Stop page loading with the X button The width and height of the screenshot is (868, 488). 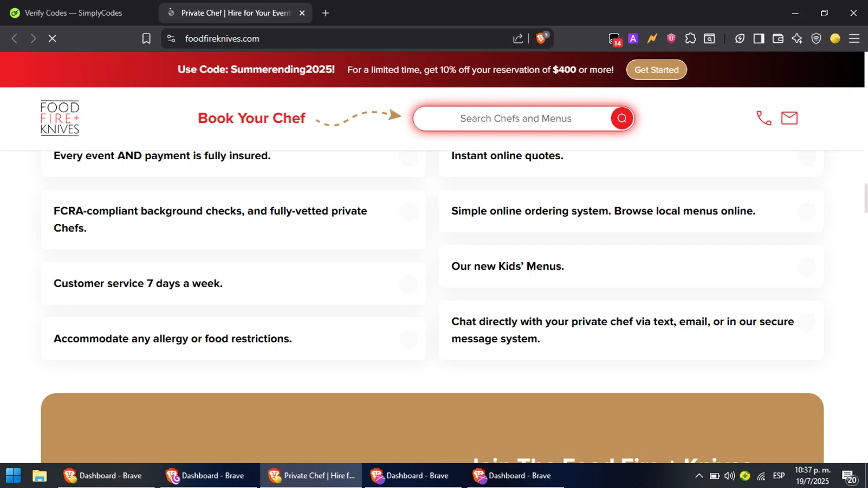pyautogui.click(x=52, y=38)
